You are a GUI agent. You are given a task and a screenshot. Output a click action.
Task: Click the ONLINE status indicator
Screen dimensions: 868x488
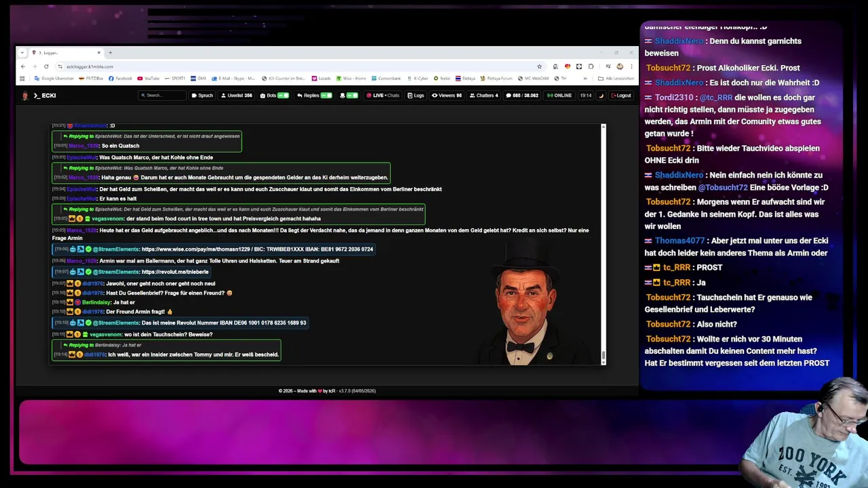pos(559,96)
